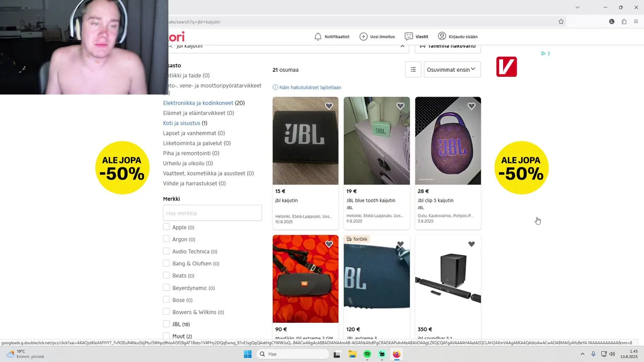Open the JBL blue tooth kaiutin listing title
Screen dimensions: 644x362
coord(371,201)
